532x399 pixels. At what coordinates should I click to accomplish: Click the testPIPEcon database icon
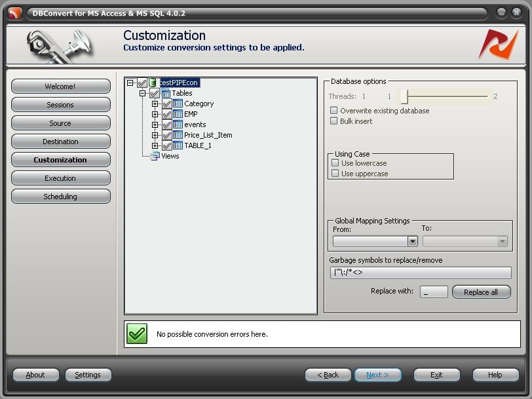coord(153,83)
